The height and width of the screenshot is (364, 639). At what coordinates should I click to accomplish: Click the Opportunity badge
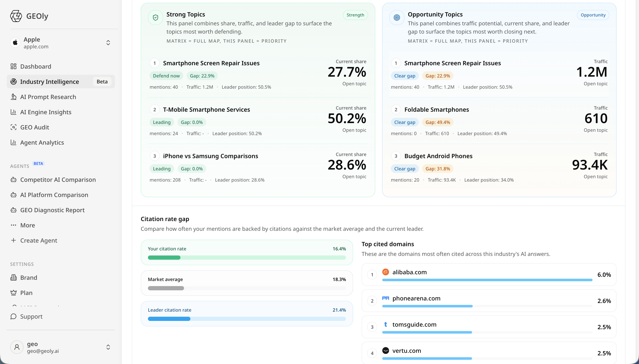[593, 15]
